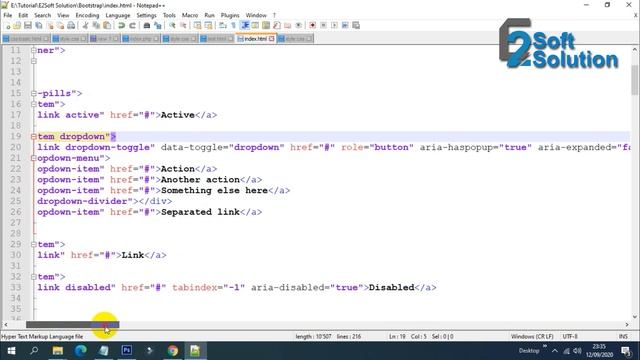Click the Close document toolbar icon

(50, 25)
